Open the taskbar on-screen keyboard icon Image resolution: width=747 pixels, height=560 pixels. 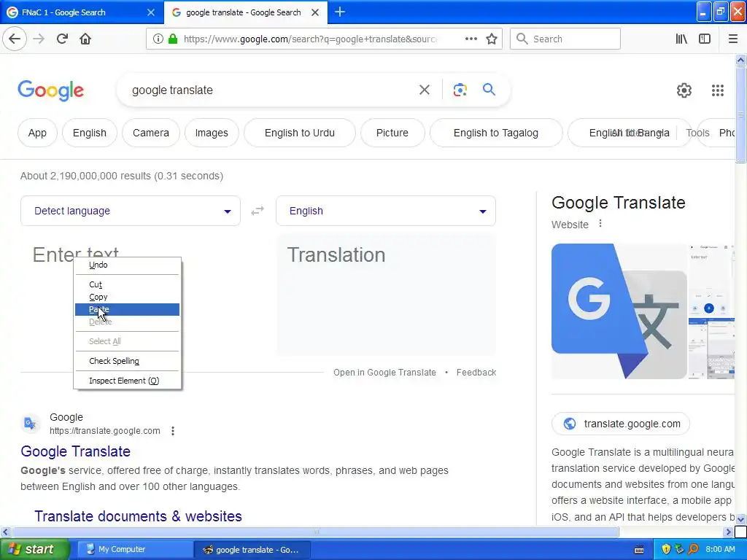tap(639, 550)
